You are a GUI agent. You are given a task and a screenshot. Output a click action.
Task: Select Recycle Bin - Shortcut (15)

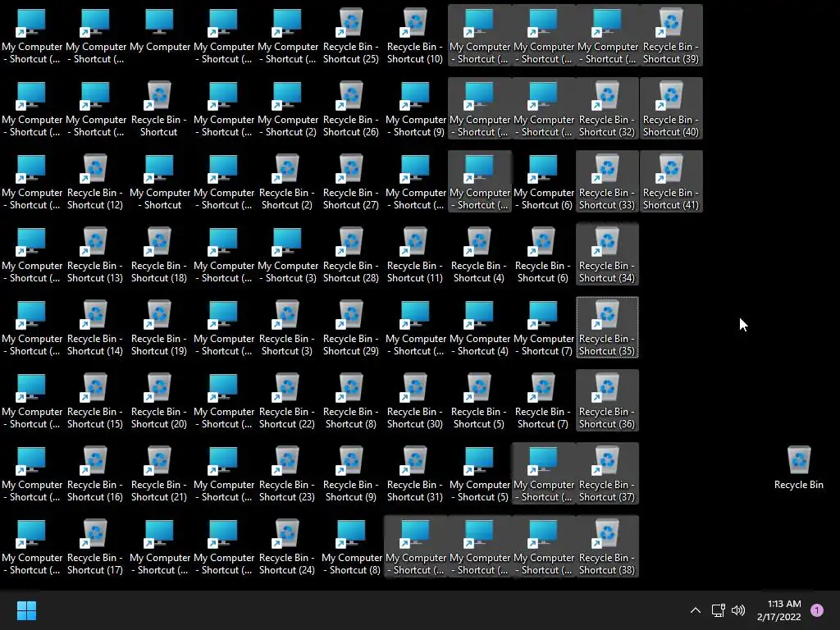pos(95,400)
